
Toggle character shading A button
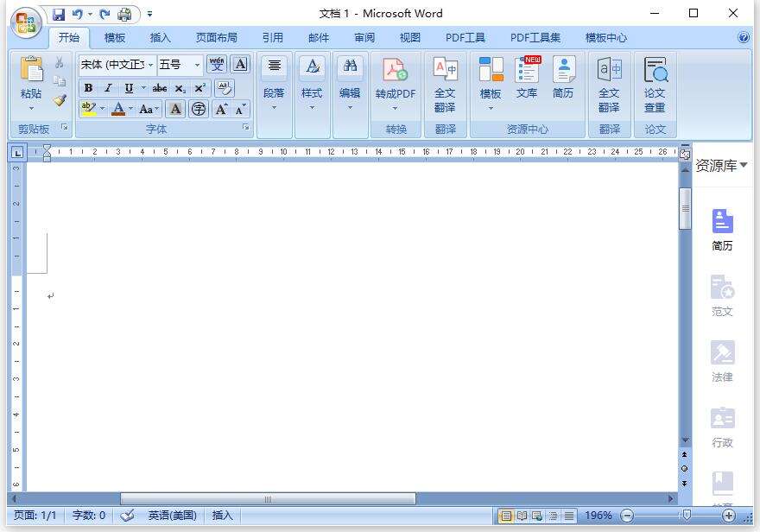click(x=175, y=109)
